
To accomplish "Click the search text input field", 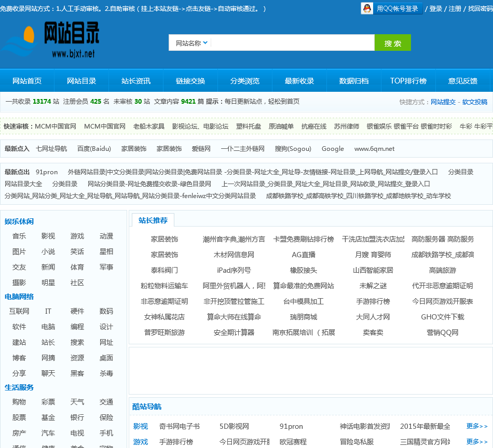I will pyautogui.click(x=292, y=43).
